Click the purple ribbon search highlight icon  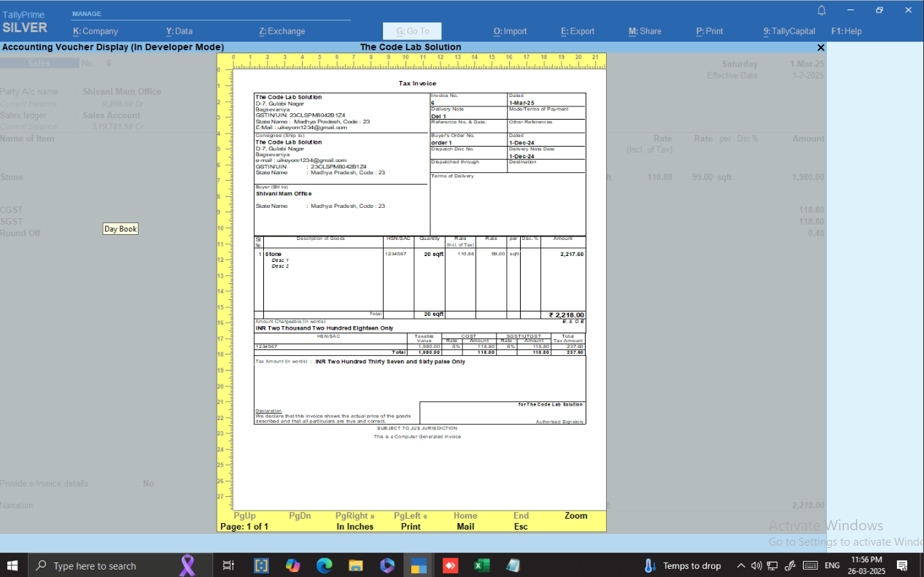(188, 565)
